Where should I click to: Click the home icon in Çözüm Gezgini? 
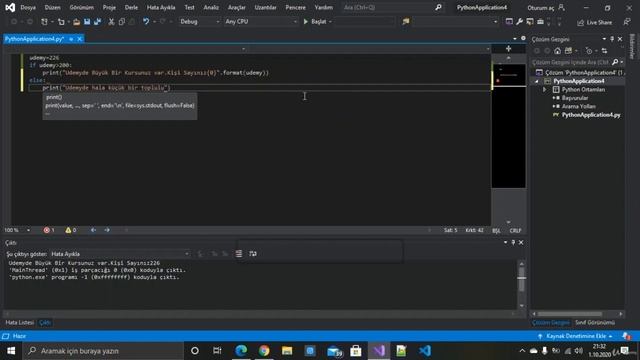(558, 51)
